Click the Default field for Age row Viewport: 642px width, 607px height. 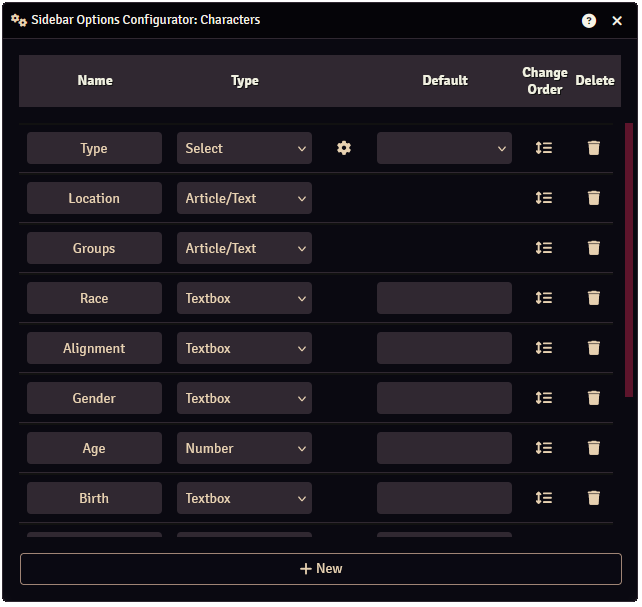point(444,448)
